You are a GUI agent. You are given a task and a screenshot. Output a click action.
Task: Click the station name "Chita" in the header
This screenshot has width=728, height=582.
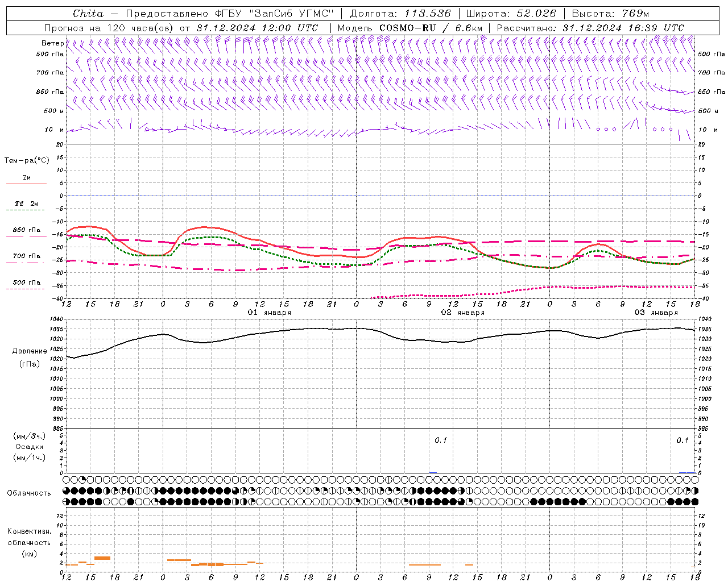click(88, 14)
